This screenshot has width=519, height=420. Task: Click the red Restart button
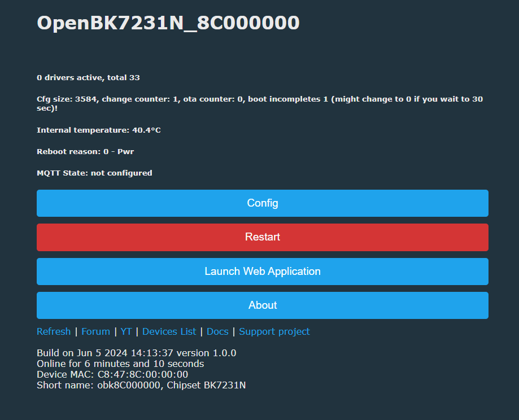pos(263,237)
